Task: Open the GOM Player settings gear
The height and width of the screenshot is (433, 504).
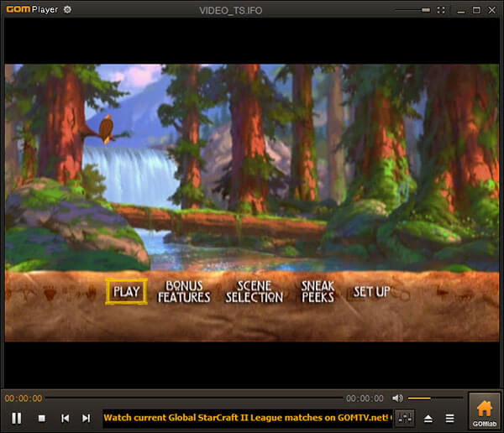Action: (67, 9)
